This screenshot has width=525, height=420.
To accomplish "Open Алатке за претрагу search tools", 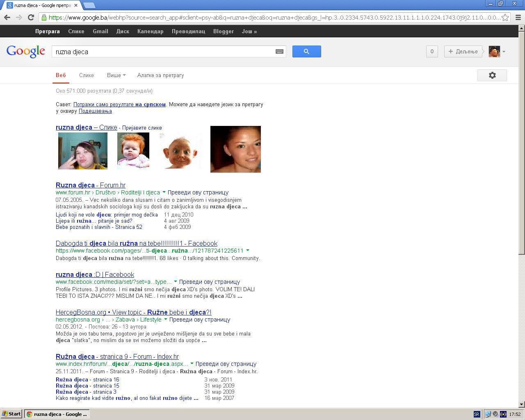I will coord(160,75).
